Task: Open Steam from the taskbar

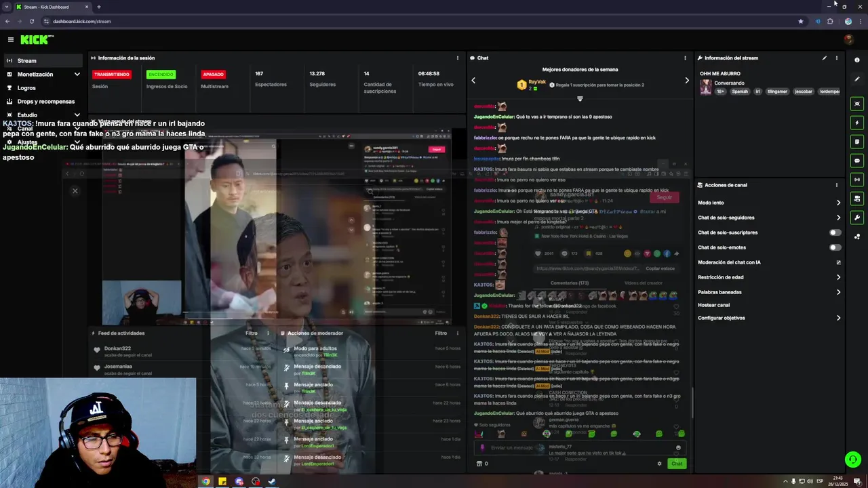Action: click(272, 481)
